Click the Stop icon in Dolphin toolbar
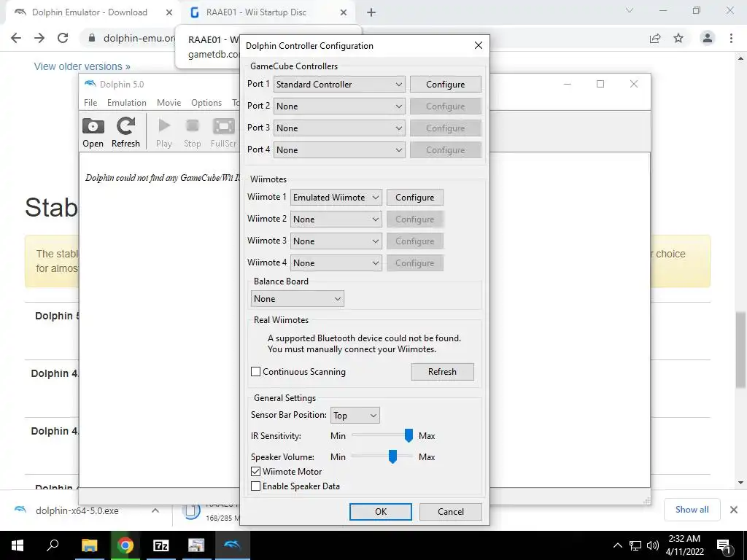This screenshot has height=560, width=747. [193, 133]
